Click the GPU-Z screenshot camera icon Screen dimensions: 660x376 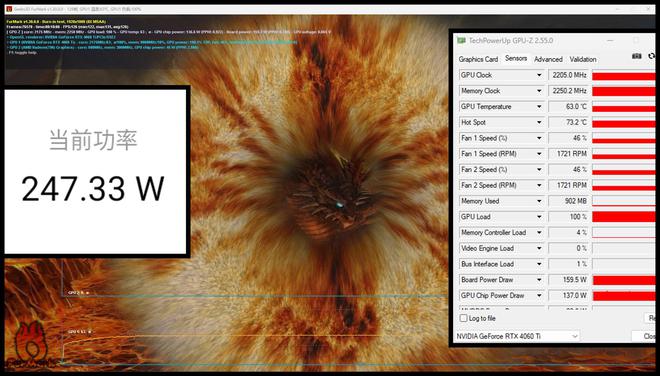pyautogui.click(x=636, y=56)
